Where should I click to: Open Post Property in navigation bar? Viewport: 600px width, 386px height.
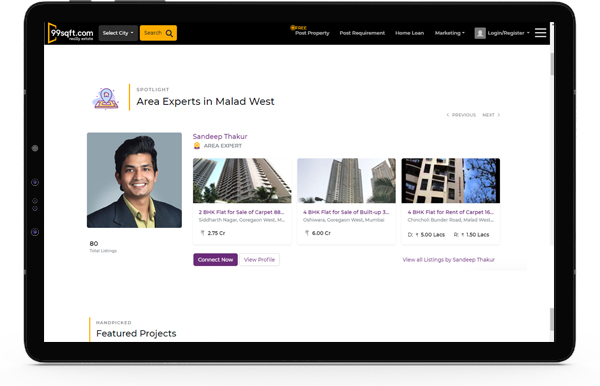pos(312,33)
